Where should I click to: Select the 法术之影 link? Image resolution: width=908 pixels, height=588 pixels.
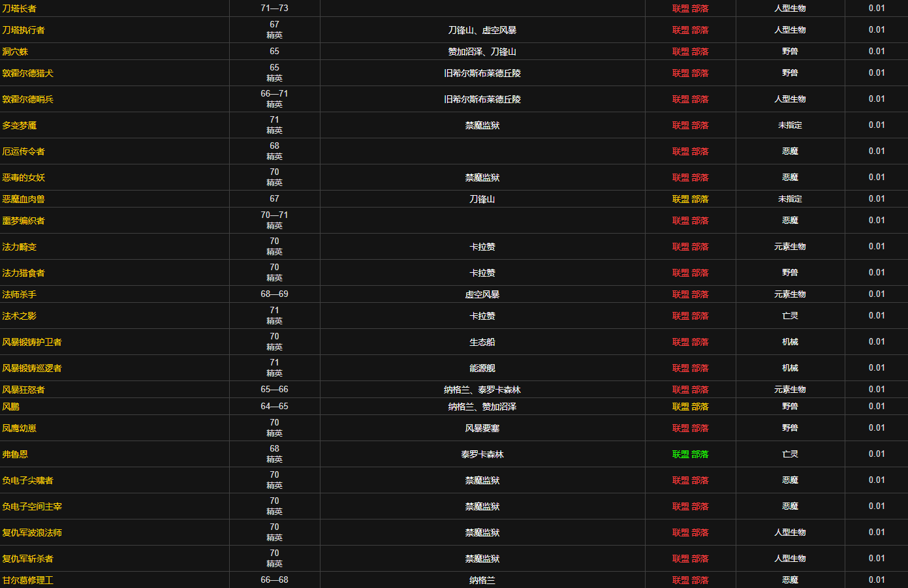[x=20, y=316]
